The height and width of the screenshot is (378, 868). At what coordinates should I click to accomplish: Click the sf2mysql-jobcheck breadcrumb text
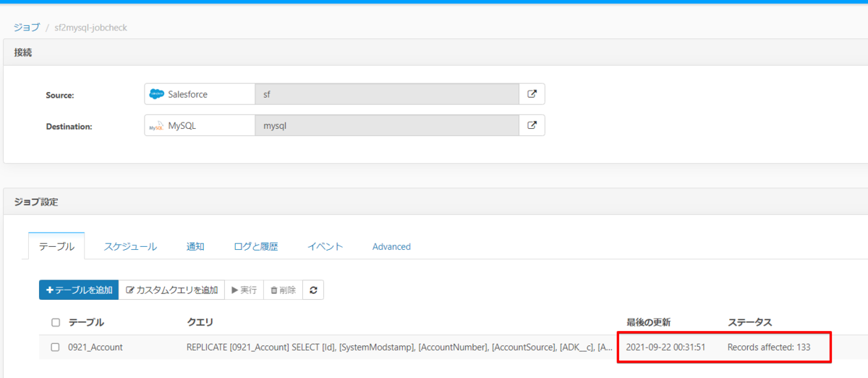click(91, 28)
